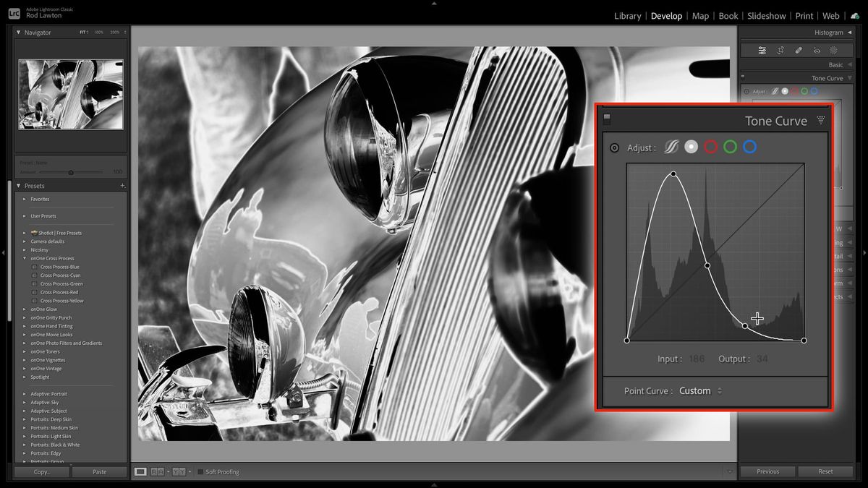The height and width of the screenshot is (488, 868).
Task: Enable the Soft Proofing checkbox
Action: [x=200, y=471]
